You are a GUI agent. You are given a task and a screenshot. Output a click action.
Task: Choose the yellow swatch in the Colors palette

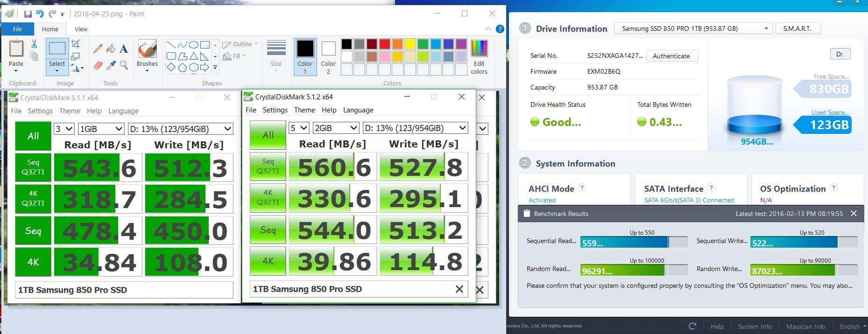point(410,44)
